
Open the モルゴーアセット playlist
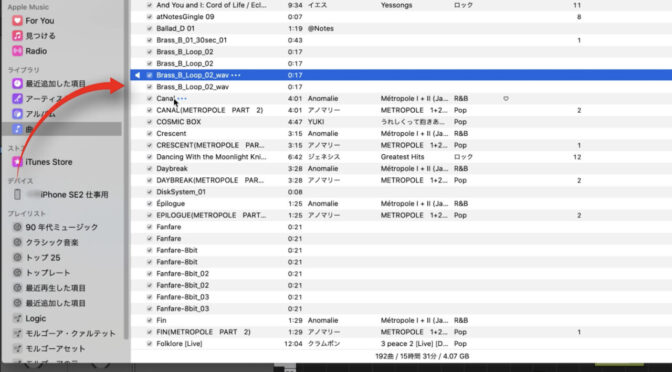[55, 348]
